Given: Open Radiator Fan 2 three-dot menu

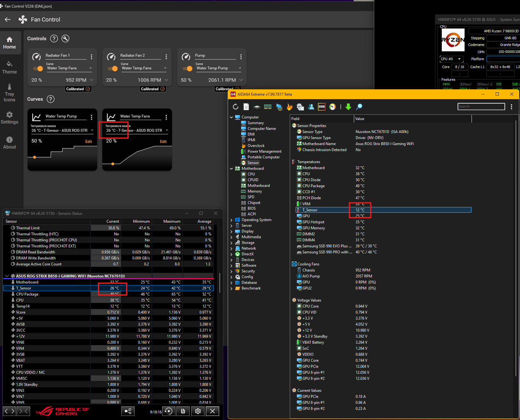Looking at the screenshot, I should click(x=166, y=57).
